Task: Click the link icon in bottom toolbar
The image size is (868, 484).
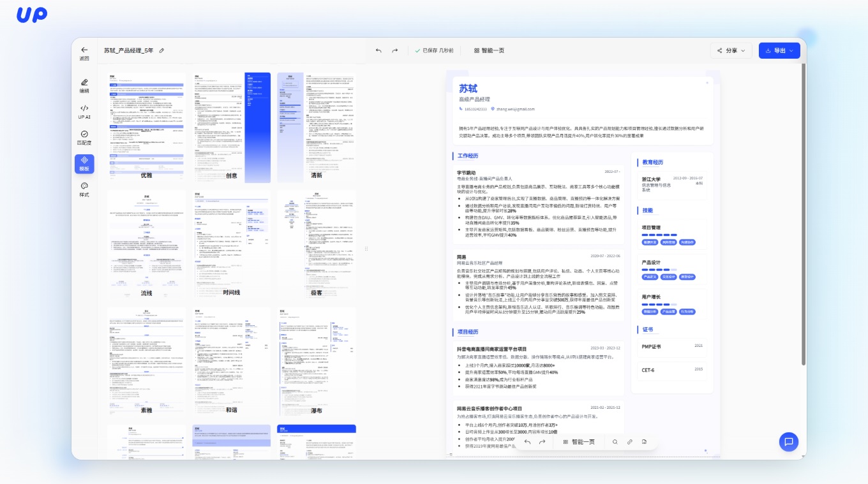Action: [630, 441]
